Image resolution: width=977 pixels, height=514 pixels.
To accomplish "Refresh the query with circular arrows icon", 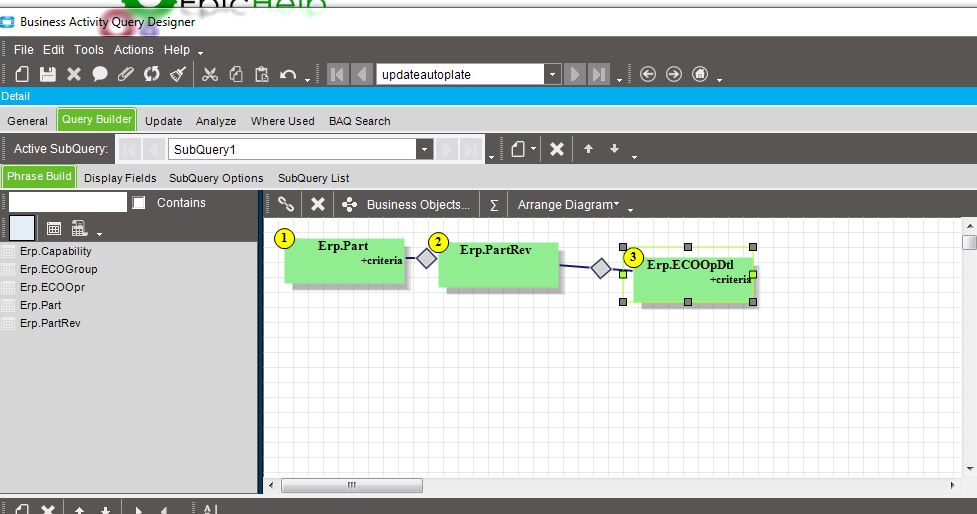I will pyautogui.click(x=151, y=74).
